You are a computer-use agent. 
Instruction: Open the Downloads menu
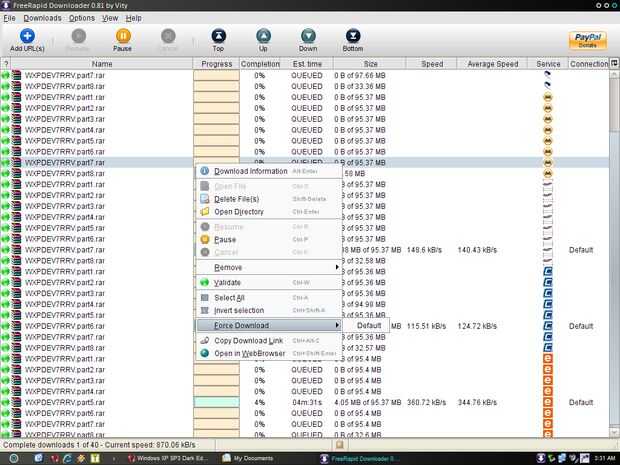point(42,18)
